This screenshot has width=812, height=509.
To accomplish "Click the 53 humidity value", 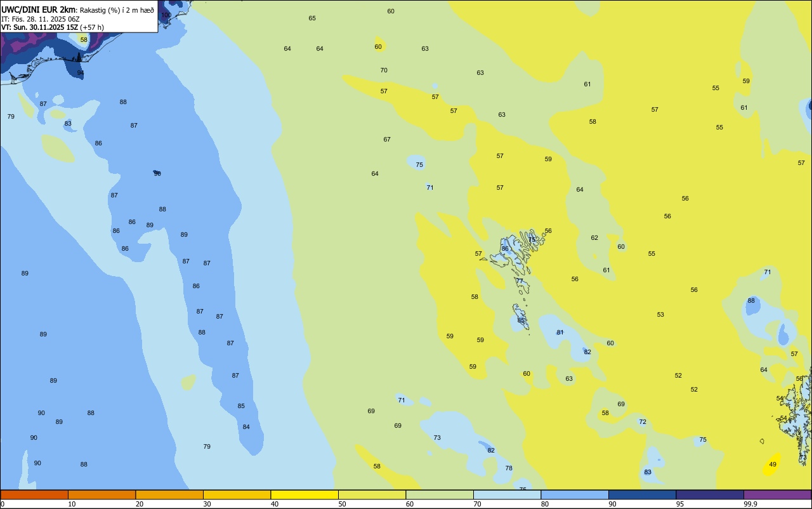I will (660, 315).
